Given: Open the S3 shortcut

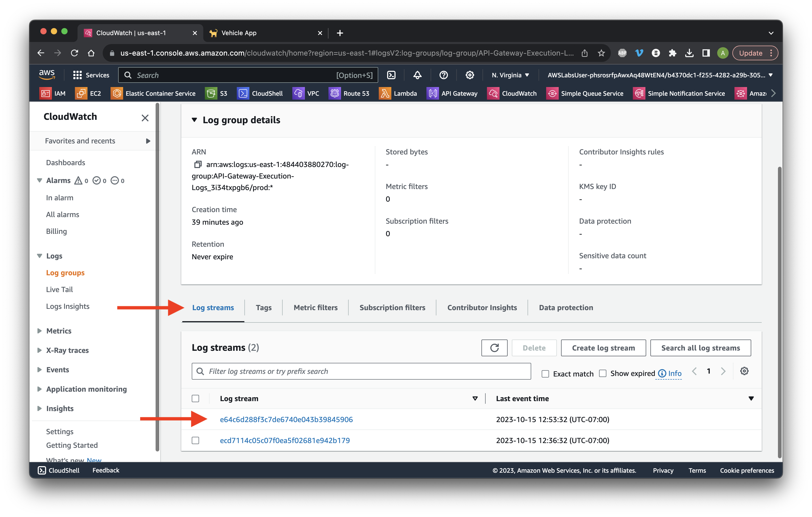Looking at the screenshot, I should [216, 93].
